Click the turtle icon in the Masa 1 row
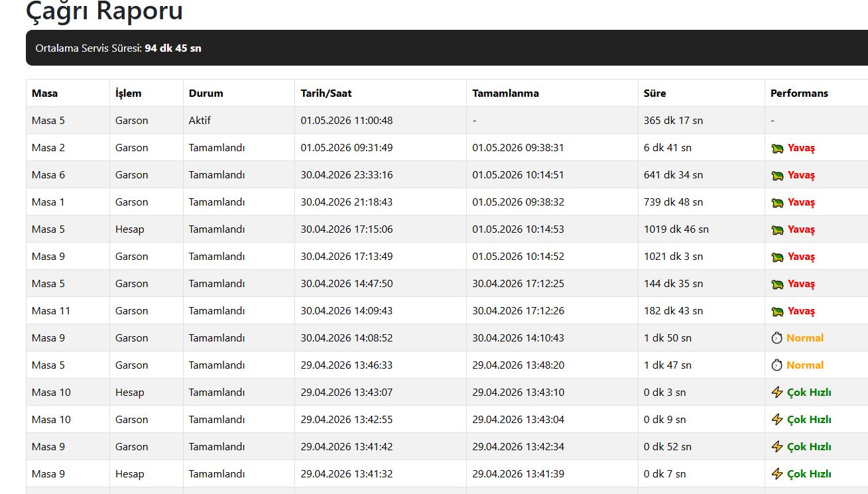The image size is (868, 494). [777, 203]
